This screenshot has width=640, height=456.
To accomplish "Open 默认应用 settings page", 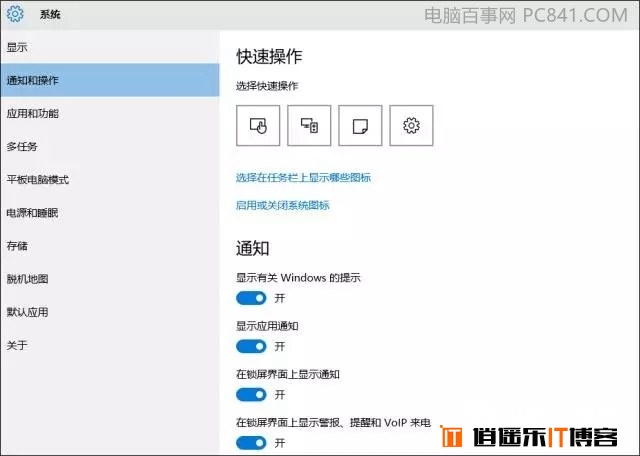I will pos(110,312).
